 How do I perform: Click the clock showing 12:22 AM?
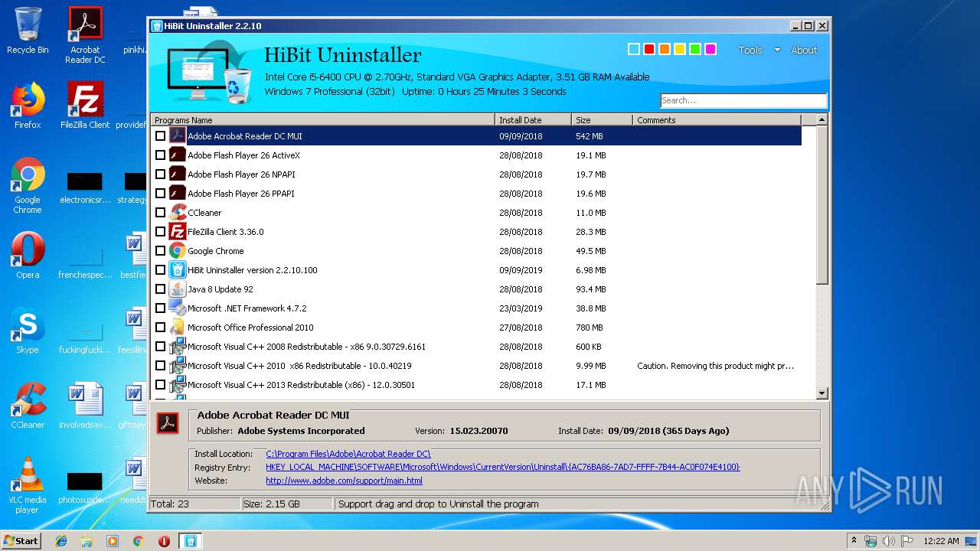click(x=941, y=540)
